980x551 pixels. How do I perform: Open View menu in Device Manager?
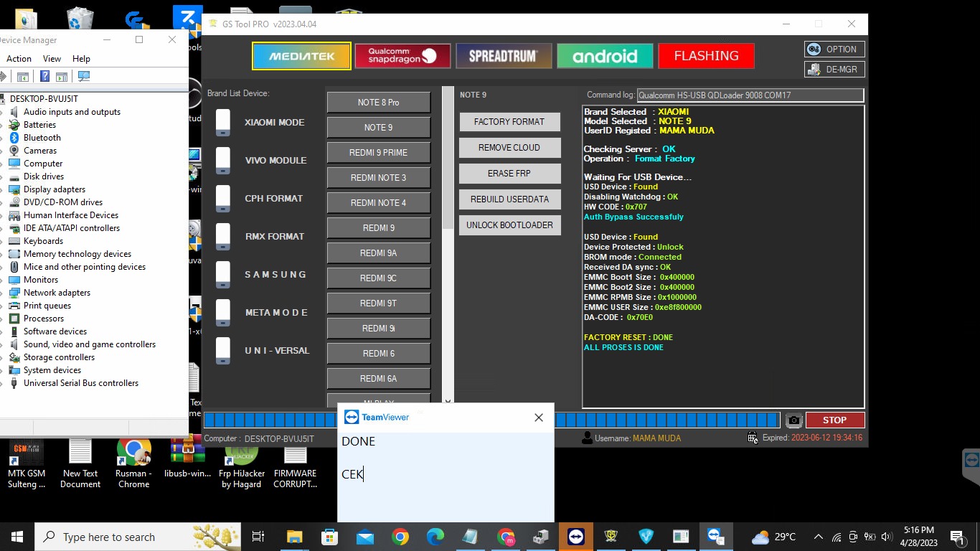(x=52, y=59)
